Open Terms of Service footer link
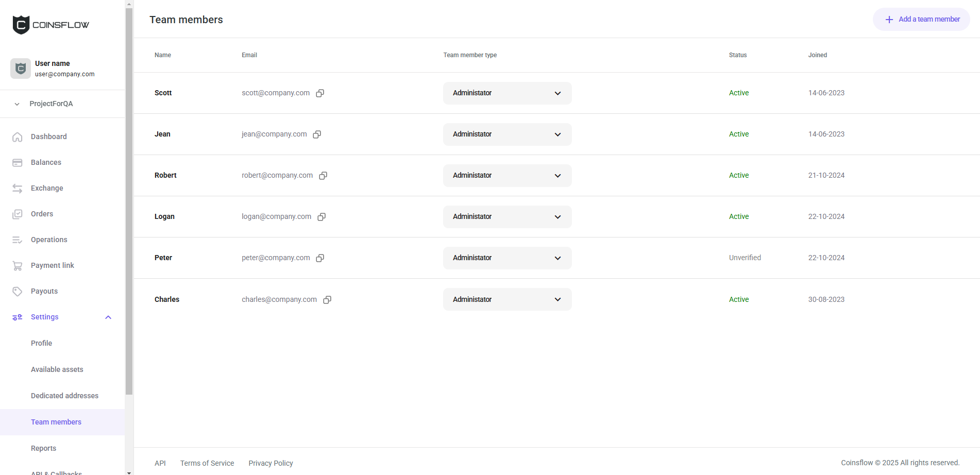Screen dimensions: 980x475 (x=207, y=463)
